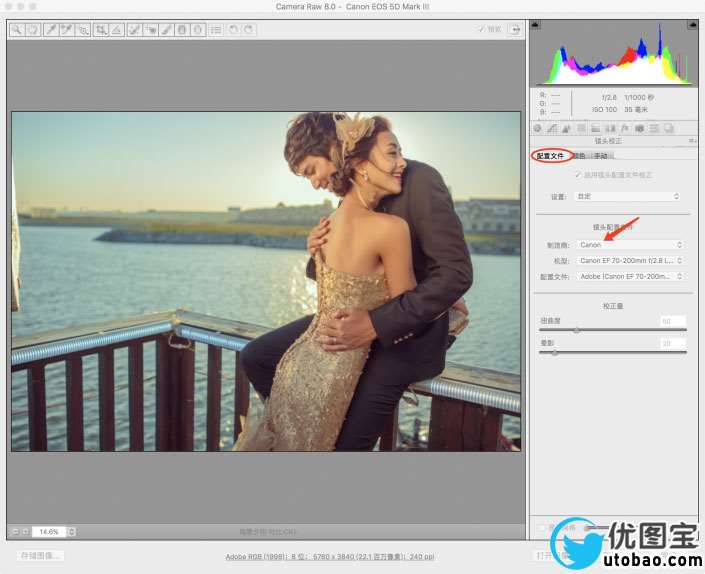Select the White Balance eyedropper tool
705x574 pixels.
(x=51, y=30)
